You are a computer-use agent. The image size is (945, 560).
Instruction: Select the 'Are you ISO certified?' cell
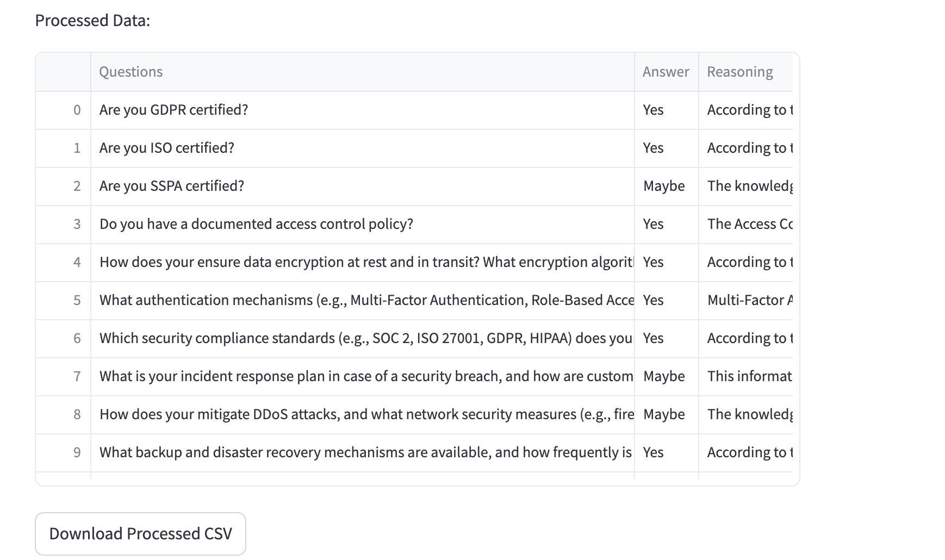point(166,148)
